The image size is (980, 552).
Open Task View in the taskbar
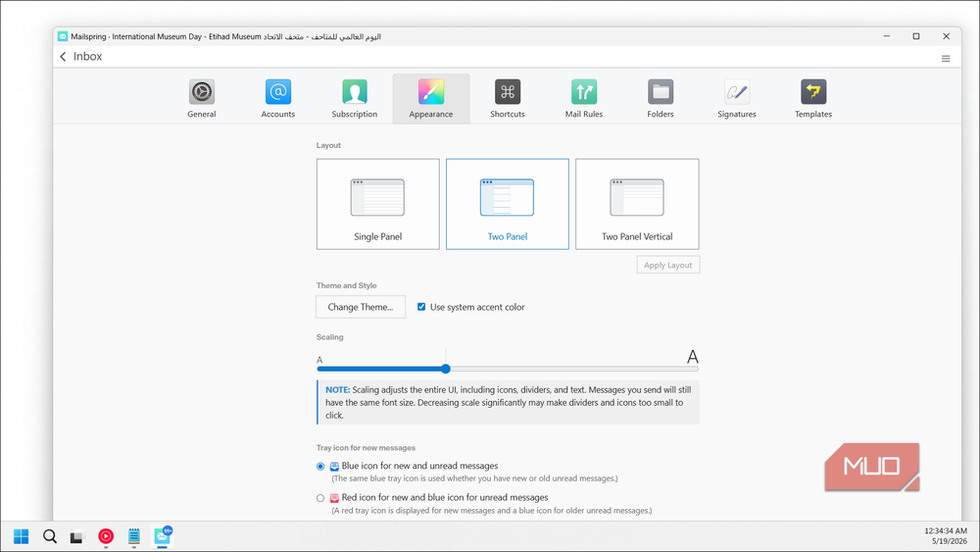[x=76, y=537]
